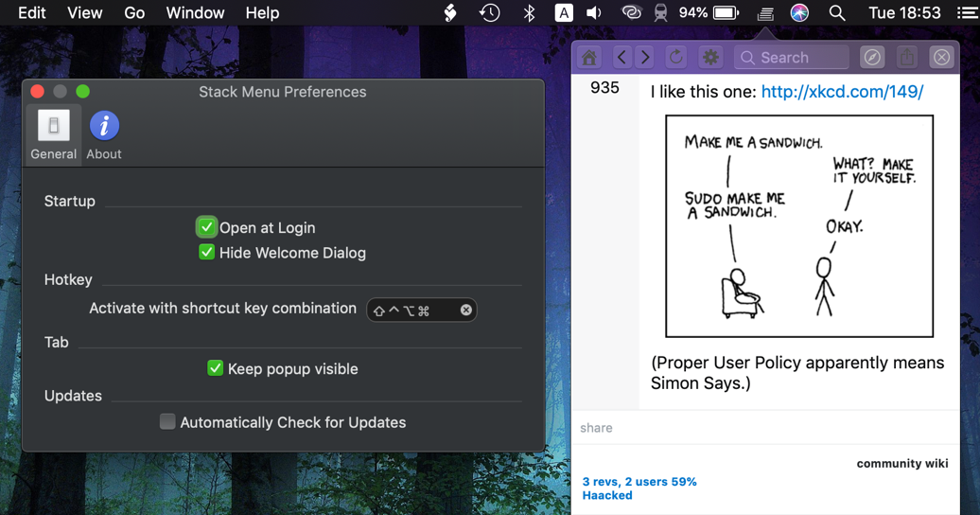The width and height of the screenshot is (980, 515).
Task: Open the View menu
Action: 84,12
